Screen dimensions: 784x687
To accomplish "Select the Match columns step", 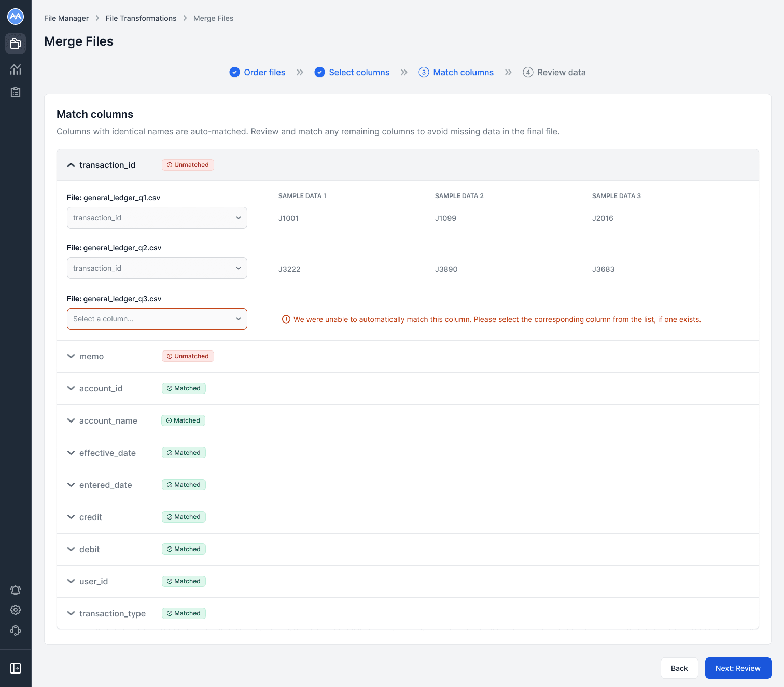I will coord(456,72).
